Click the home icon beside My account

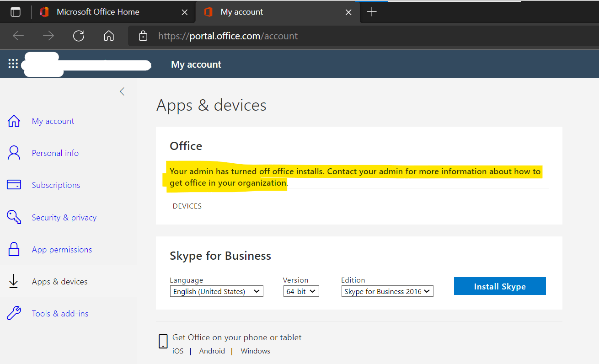[14, 121]
